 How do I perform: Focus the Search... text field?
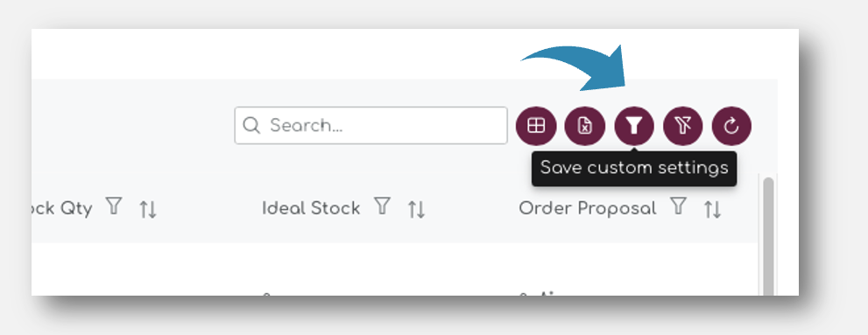[370, 125]
